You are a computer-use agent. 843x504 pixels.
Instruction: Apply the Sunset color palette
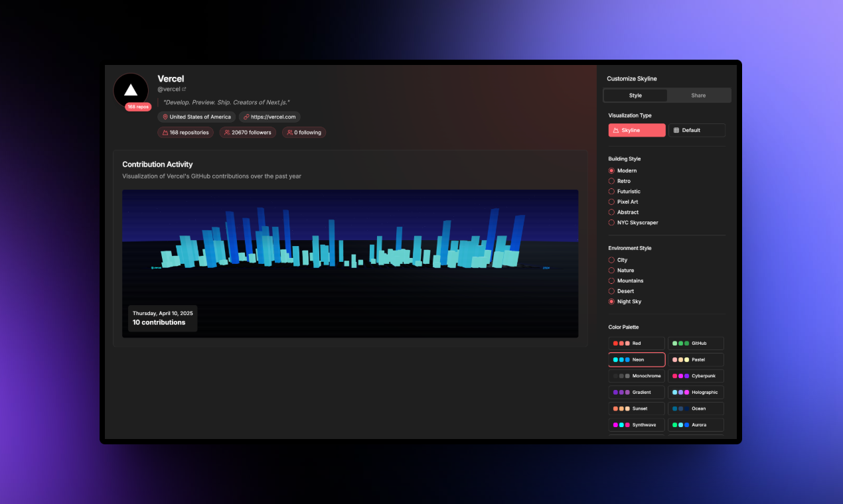click(x=636, y=409)
